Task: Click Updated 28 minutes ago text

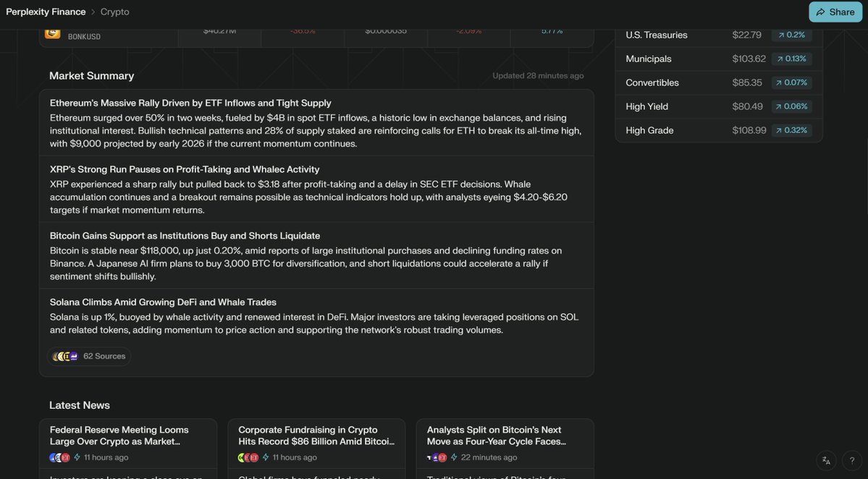Action: (538, 76)
